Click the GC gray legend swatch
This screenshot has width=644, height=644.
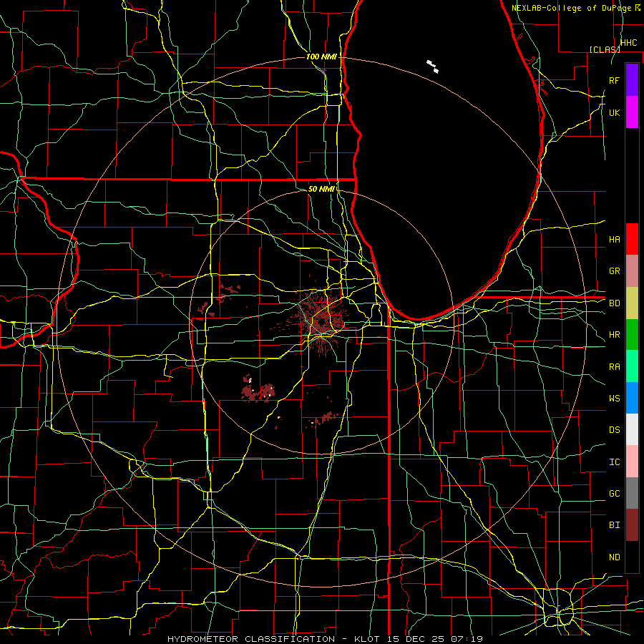pyautogui.click(x=632, y=493)
